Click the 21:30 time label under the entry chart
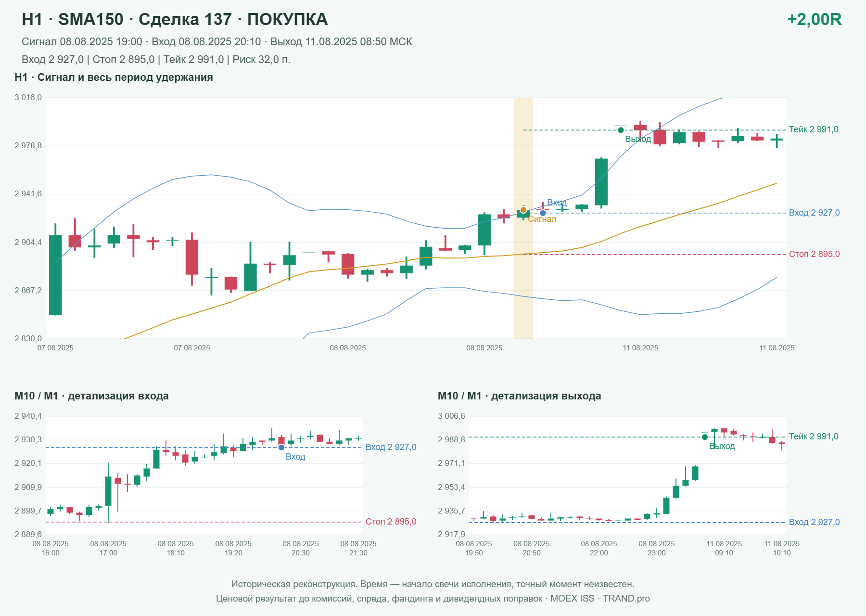866x616 pixels. (x=358, y=553)
